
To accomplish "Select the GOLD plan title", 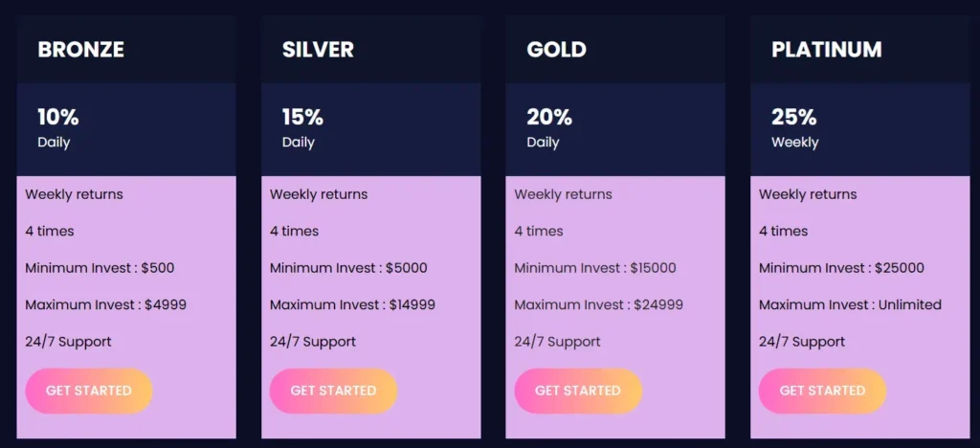I will (556, 50).
